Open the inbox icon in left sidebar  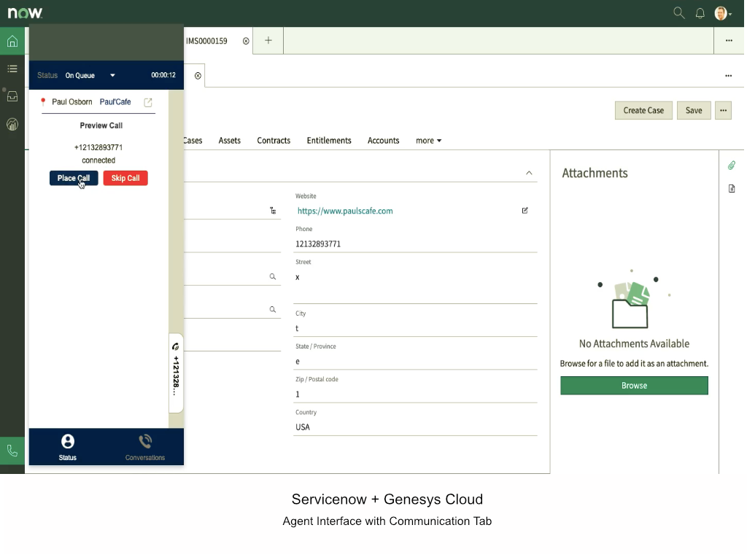(x=12, y=96)
